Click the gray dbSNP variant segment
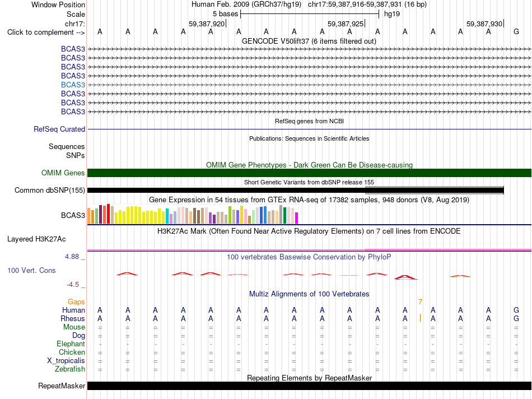 (435, 190)
